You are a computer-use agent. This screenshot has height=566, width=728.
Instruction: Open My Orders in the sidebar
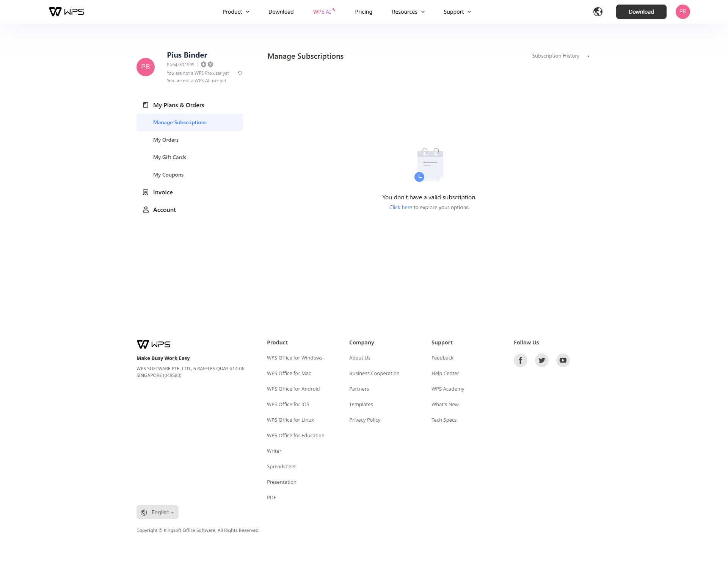click(x=166, y=140)
